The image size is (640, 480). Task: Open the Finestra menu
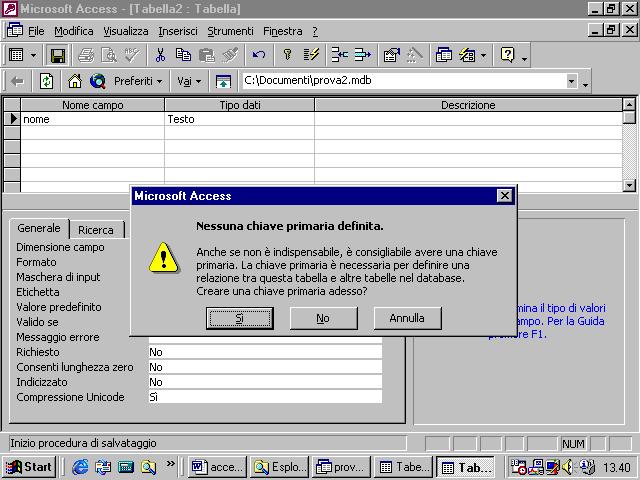[x=283, y=31]
